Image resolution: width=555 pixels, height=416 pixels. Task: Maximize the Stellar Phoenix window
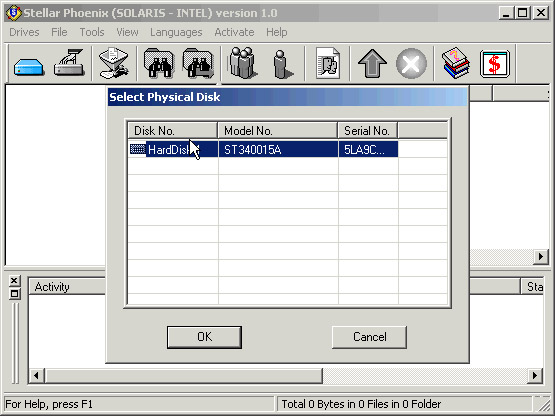(x=522, y=13)
